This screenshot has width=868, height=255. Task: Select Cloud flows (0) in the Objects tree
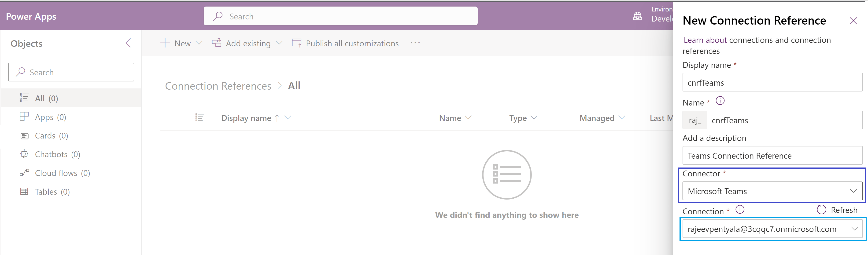pyautogui.click(x=71, y=173)
